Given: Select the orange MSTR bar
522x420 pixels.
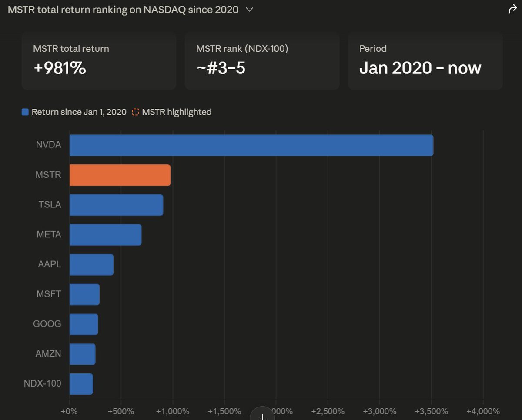Looking at the screenshot, I should point(120,175).
